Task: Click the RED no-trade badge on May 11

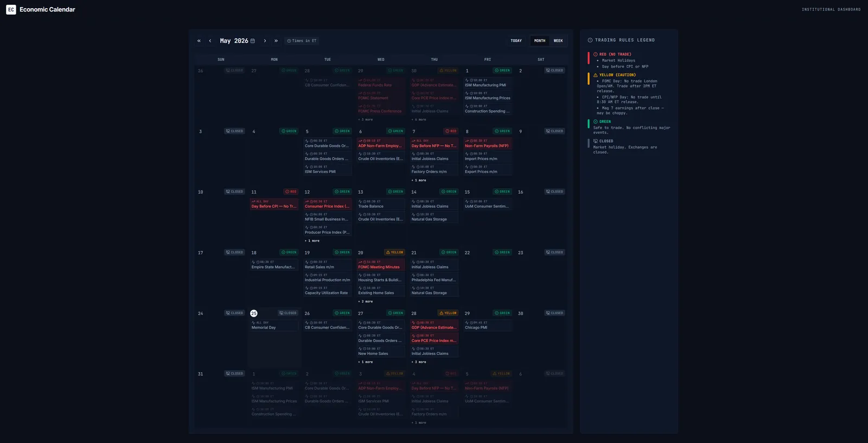Action: point(291,192)
